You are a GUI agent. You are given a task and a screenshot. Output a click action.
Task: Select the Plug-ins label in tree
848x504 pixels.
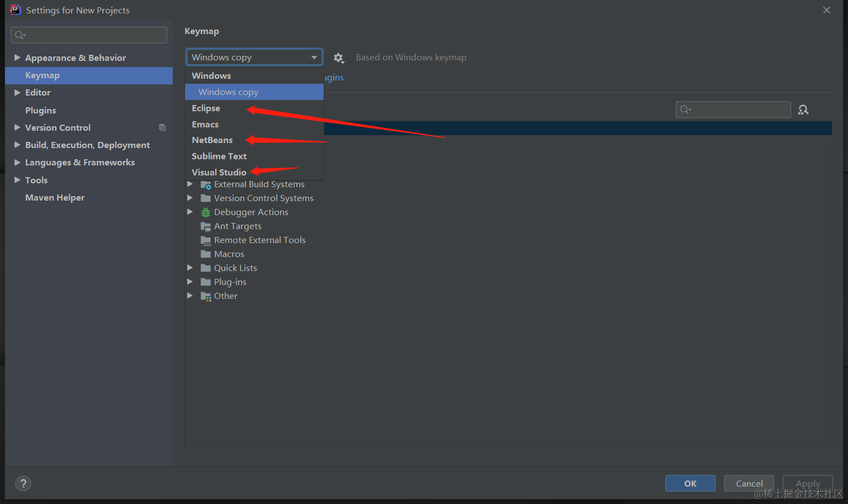pos(230,282)
